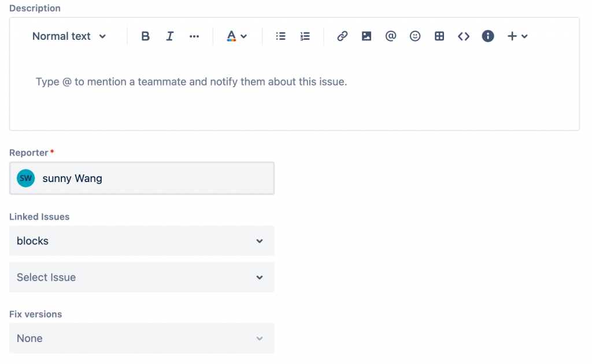Click into the Description text area
This screenshot has height=364, width=592.
pos(294,92)
